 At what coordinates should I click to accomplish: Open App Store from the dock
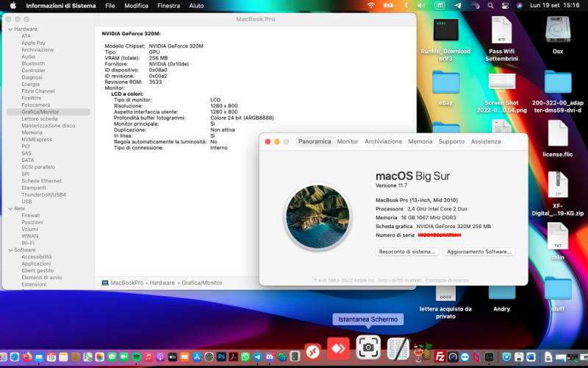[x=196, y=357]
